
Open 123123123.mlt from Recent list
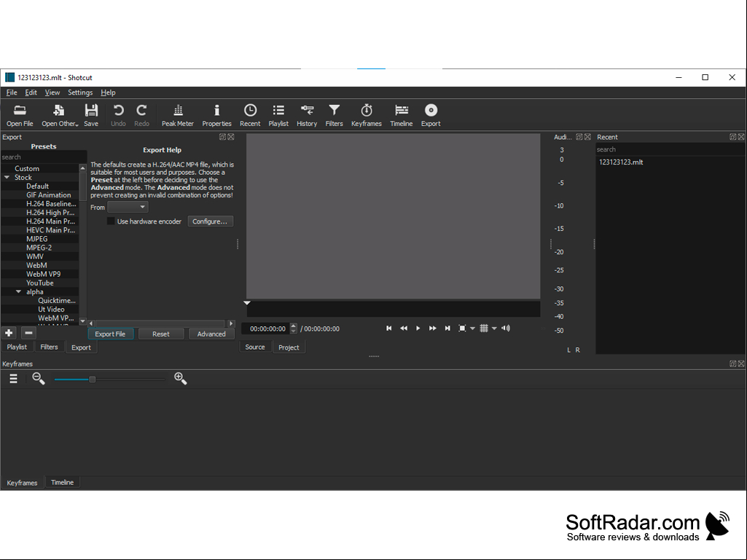[621, 162]
